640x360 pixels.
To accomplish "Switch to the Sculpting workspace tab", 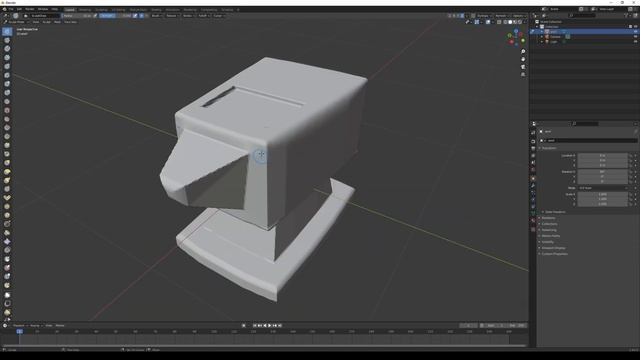I will (x=101, y=9).
